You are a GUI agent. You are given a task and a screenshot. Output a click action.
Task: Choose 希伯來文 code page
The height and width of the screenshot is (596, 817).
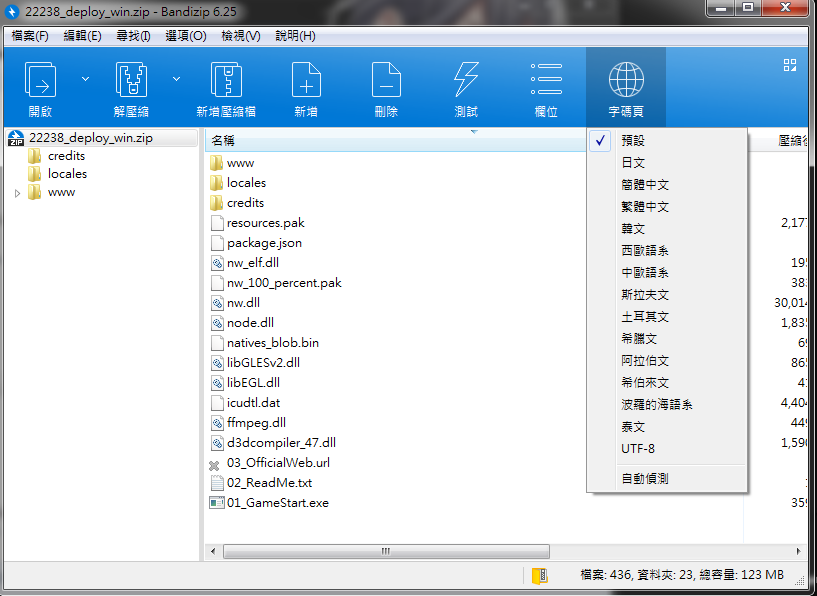[667, 382]
